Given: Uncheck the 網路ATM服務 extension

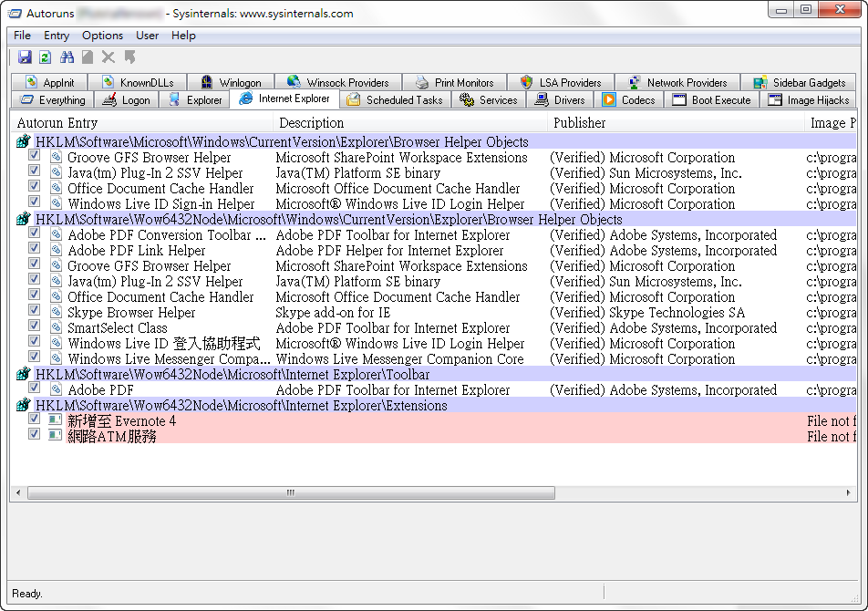Looking at the screenshot, I should (35, 434).
